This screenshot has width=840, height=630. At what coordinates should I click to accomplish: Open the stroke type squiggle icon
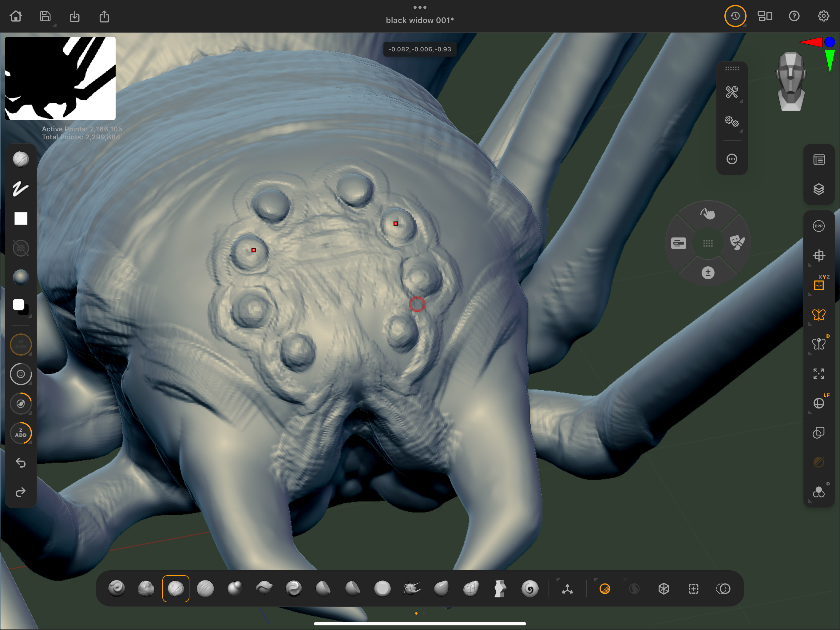click(21, 189)
